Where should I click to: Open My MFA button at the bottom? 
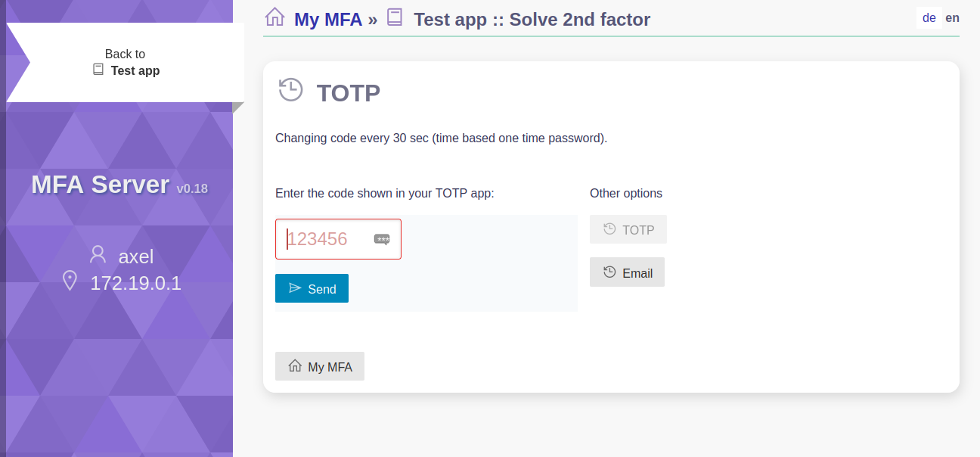[320, 366]
